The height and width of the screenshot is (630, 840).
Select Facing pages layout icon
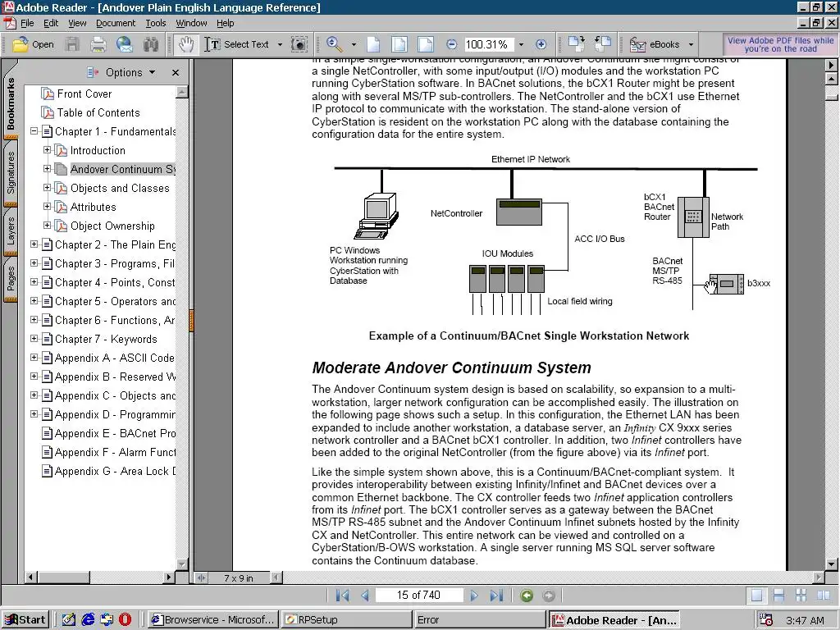tap(824, 596)
